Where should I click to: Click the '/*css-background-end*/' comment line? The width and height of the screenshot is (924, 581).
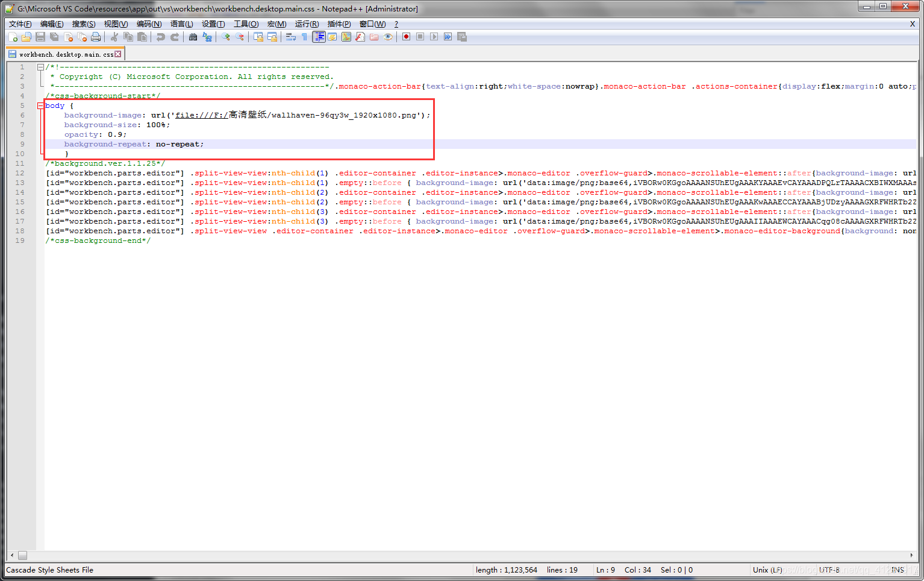coord(98,240)
